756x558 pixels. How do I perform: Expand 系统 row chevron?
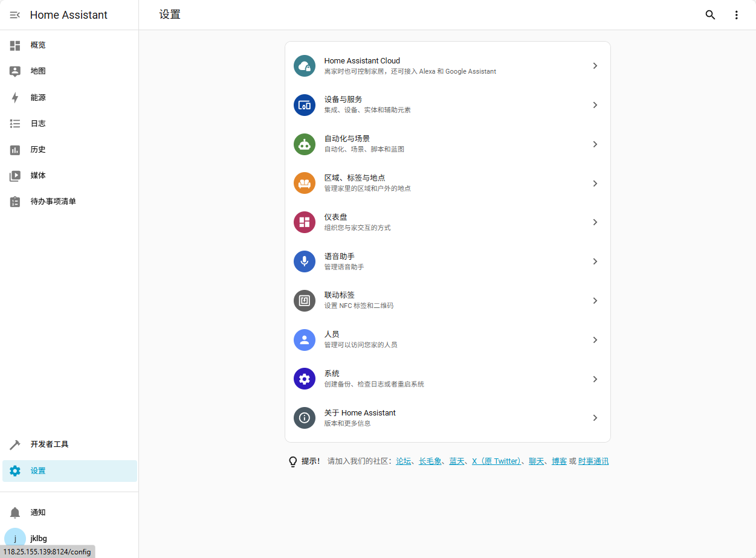(595, 379)
